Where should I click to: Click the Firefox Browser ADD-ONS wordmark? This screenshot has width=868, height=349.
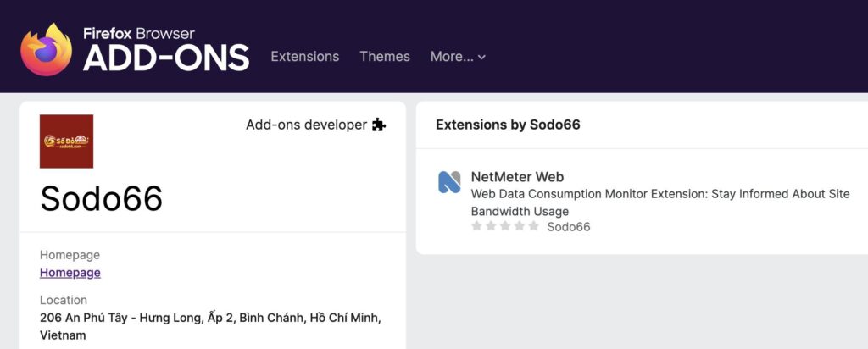pos(166,49)
